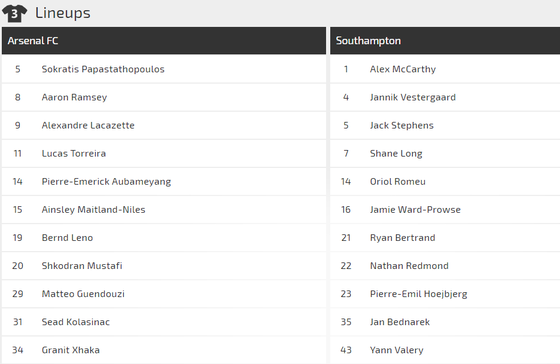Select Shkodran Mustafi from the list
Viewport: 560px width, 364px height.
click(x=82, y=266)
